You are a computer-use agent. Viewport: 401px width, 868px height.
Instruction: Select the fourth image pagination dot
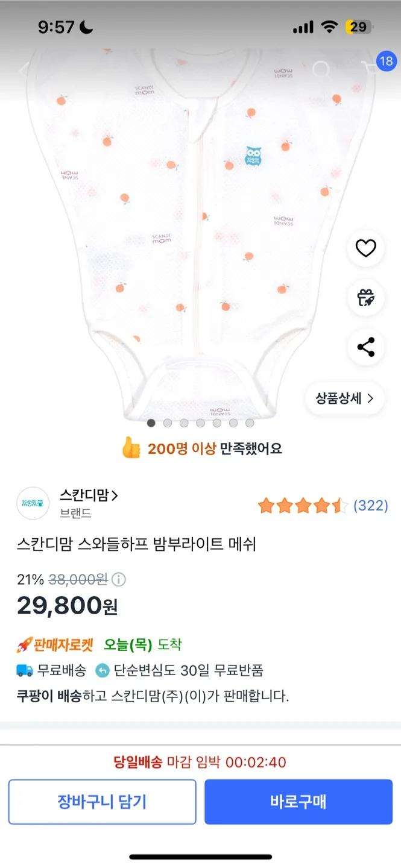[x=200, y=423]
